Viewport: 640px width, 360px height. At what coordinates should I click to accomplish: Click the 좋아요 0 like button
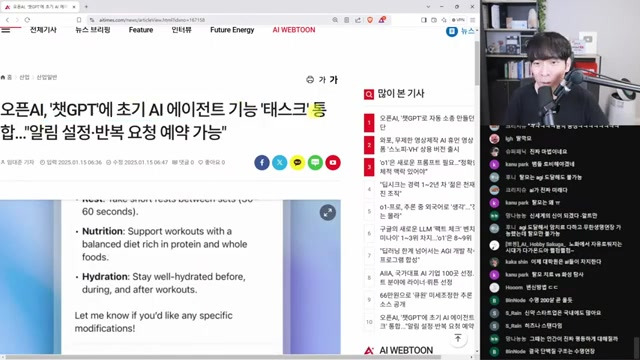(211, 162)
